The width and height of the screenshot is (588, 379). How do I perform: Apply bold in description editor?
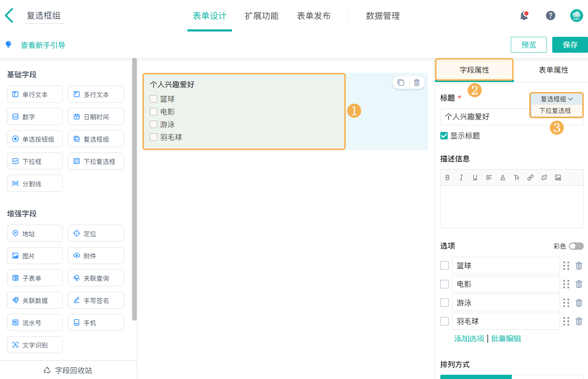tap(447, 178)
